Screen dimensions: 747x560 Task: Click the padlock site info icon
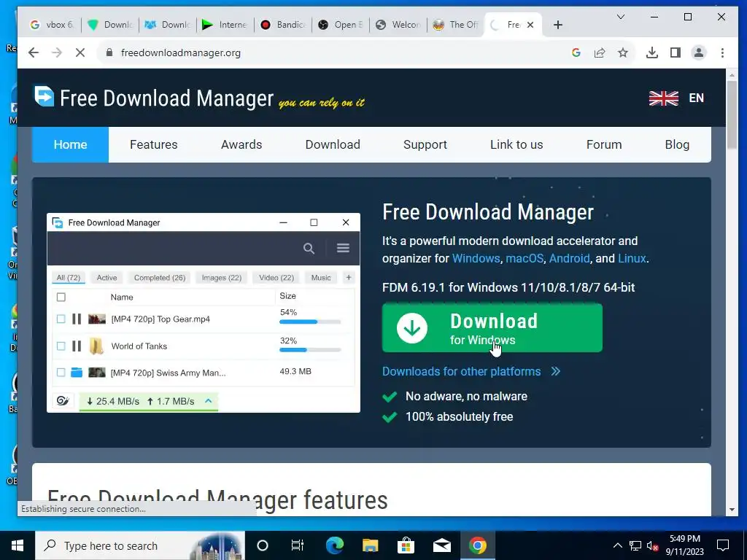[109, 52]
